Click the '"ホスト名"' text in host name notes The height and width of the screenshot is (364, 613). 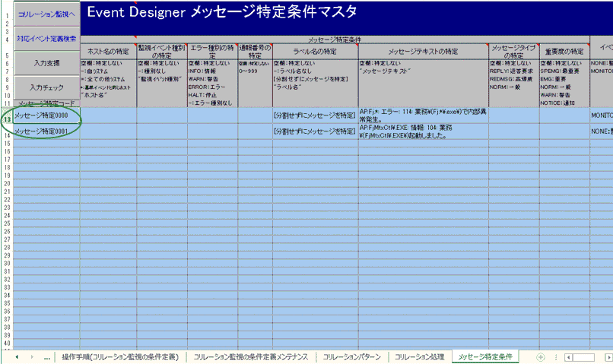(94, 95)
